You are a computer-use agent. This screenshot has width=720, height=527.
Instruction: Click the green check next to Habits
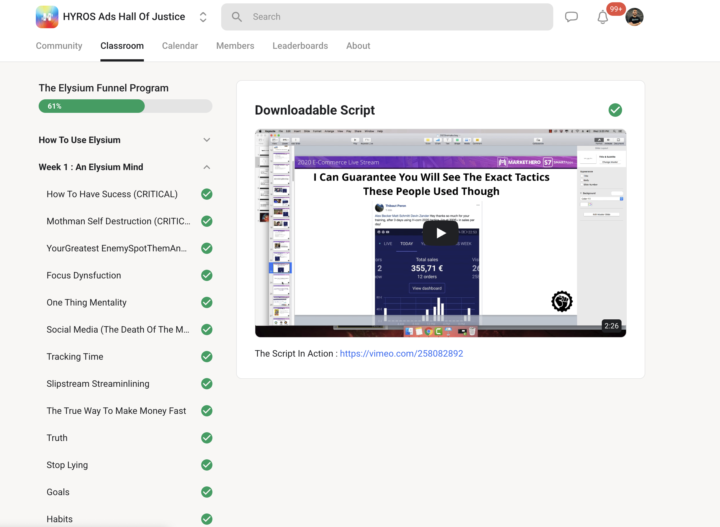tap(207, 519)
